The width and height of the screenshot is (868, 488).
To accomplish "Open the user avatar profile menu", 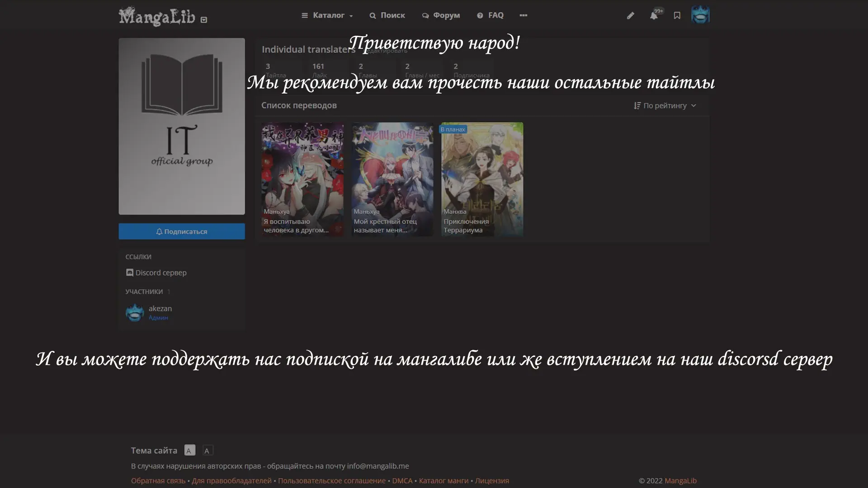I will point(700,15).
